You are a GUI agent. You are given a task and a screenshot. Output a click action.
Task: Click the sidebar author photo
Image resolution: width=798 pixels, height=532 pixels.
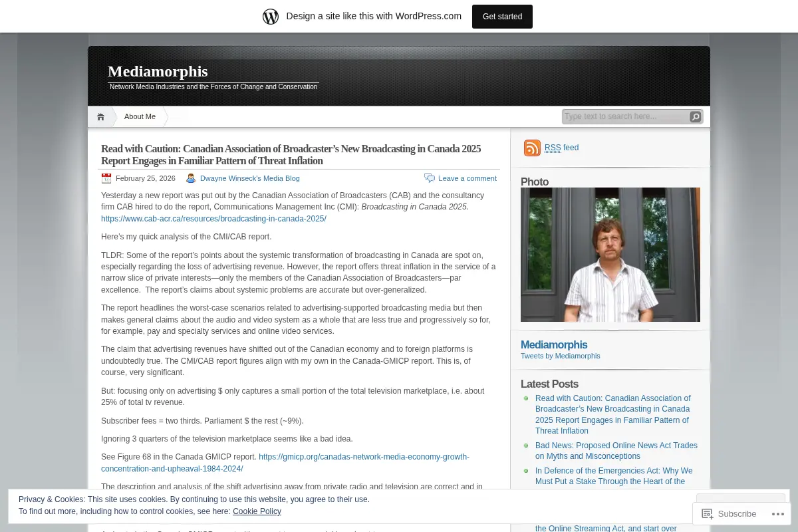tap(610, 255)
